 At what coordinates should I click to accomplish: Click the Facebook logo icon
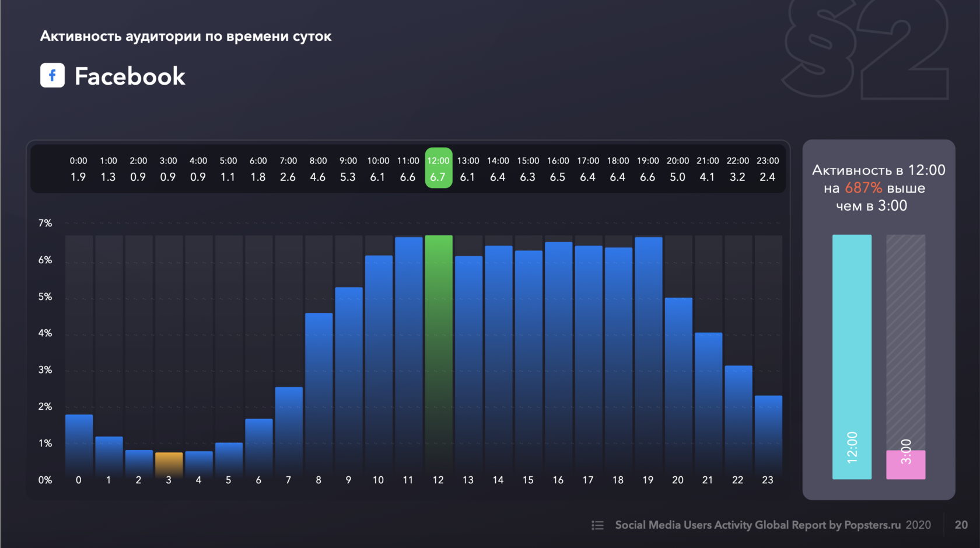(x=52, y=75)
